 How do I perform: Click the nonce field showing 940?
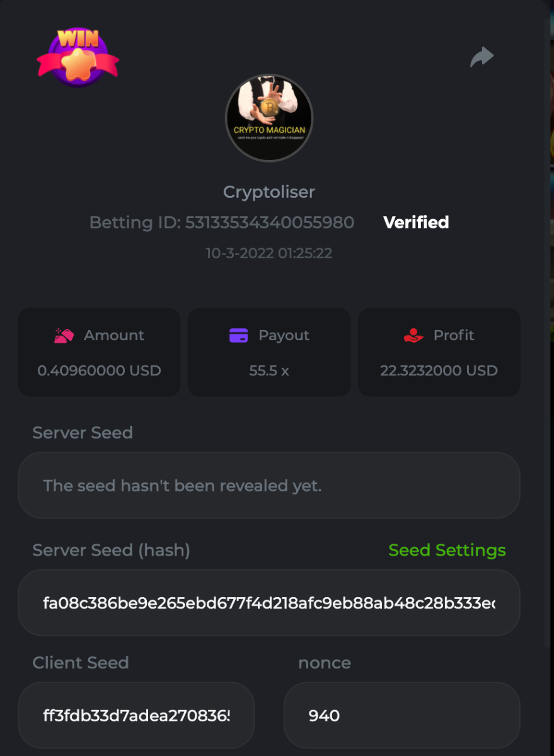[x=402, y=715]
